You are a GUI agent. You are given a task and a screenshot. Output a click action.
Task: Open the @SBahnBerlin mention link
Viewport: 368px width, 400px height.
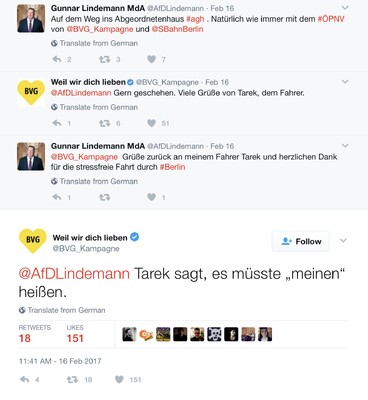click(177, 29)
